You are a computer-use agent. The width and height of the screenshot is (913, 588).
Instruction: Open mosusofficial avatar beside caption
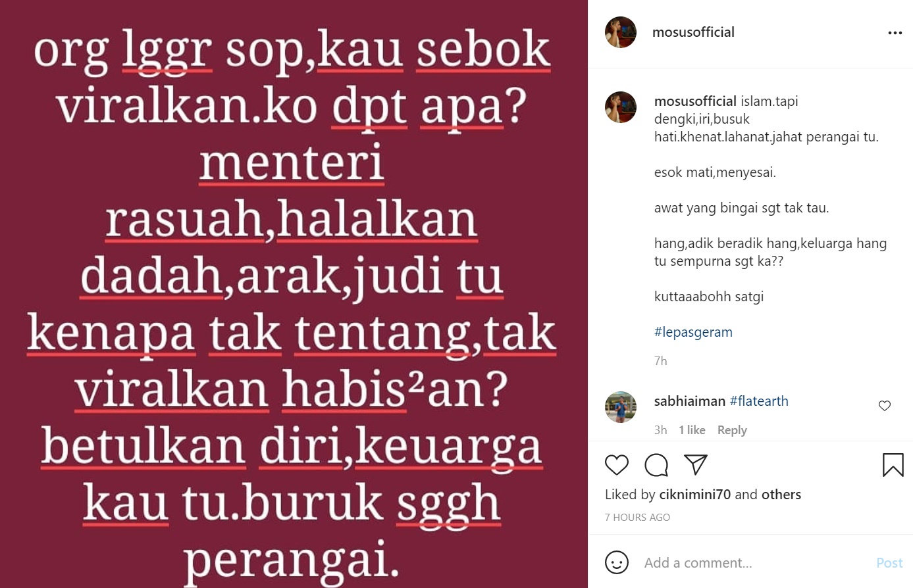pyautogui.click(x=621, y=107)
